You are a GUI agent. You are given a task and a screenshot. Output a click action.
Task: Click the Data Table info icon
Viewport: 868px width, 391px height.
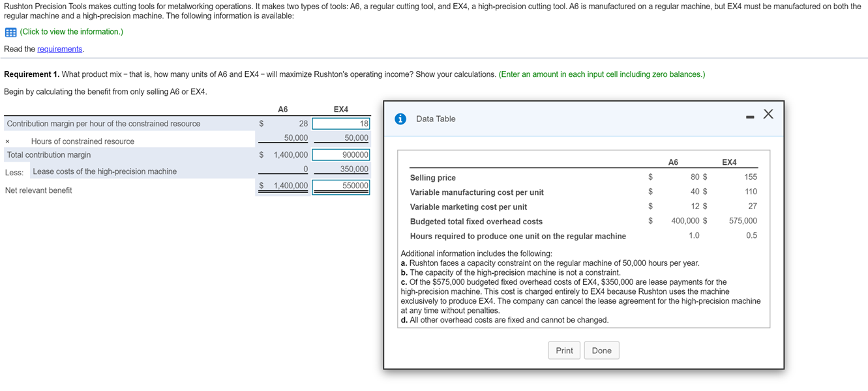coord(401,119)
